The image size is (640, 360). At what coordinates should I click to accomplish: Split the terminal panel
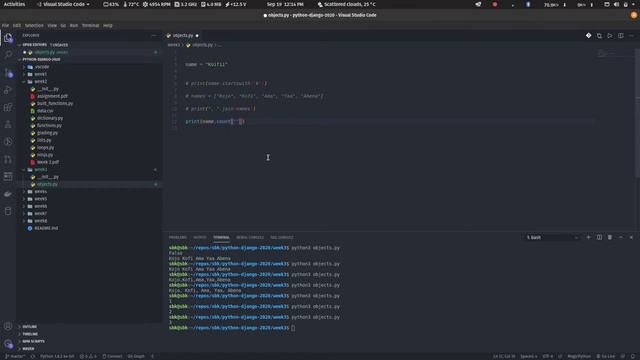click(x=599, y=237)
